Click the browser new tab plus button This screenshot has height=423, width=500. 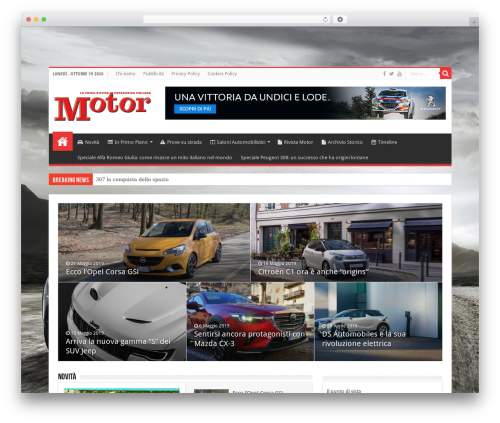tap(474, 22)
